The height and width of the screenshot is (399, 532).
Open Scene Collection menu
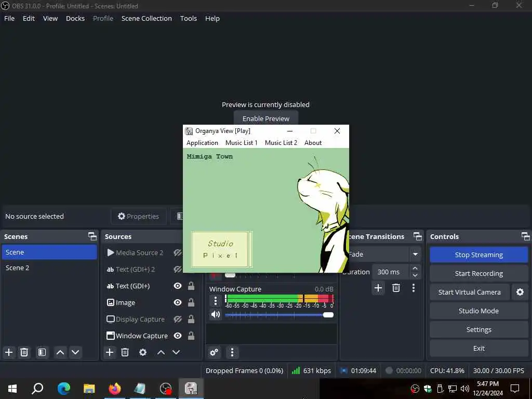[147, 18]
